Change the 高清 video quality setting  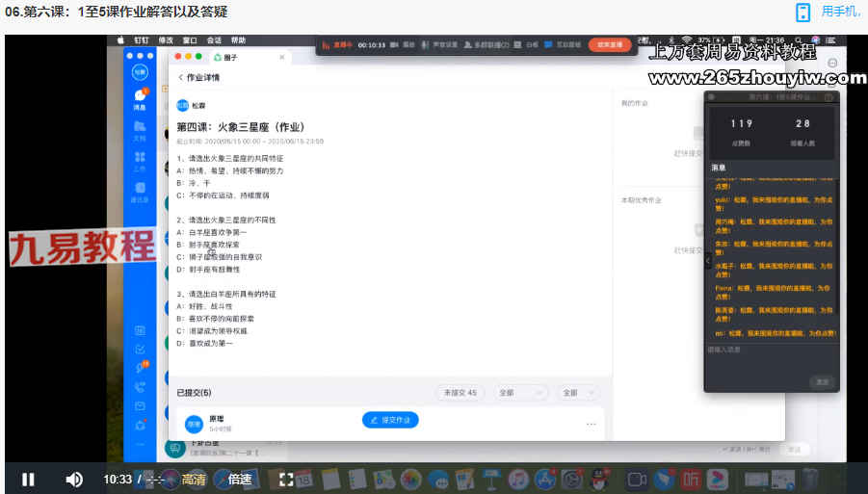click(x=194, y=479)
